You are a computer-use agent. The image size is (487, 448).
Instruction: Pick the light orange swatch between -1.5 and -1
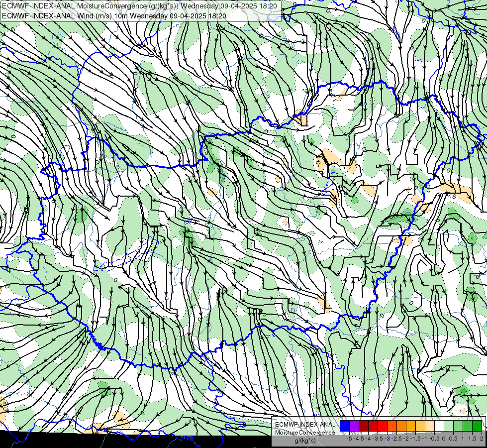[x=420, y=426]
